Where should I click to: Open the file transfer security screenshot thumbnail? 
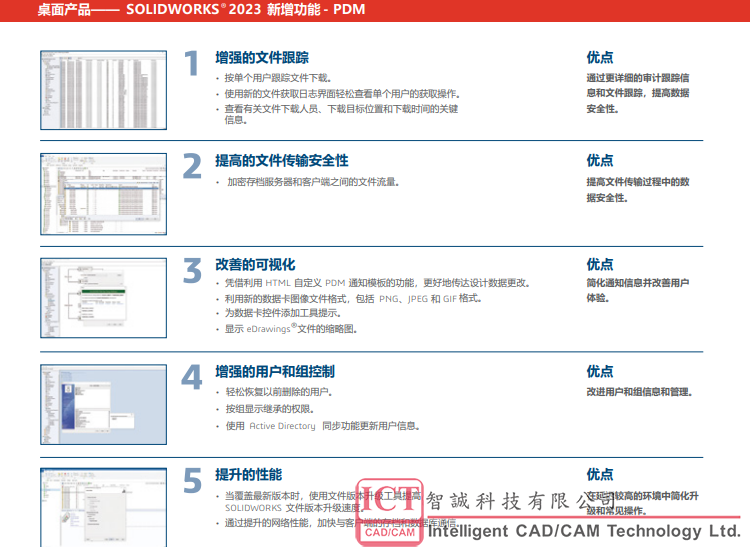point(103,194)
